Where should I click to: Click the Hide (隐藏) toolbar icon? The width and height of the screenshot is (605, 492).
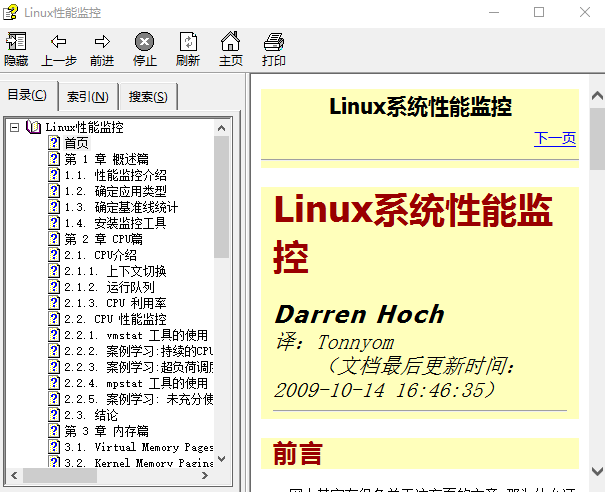(16, 48)
